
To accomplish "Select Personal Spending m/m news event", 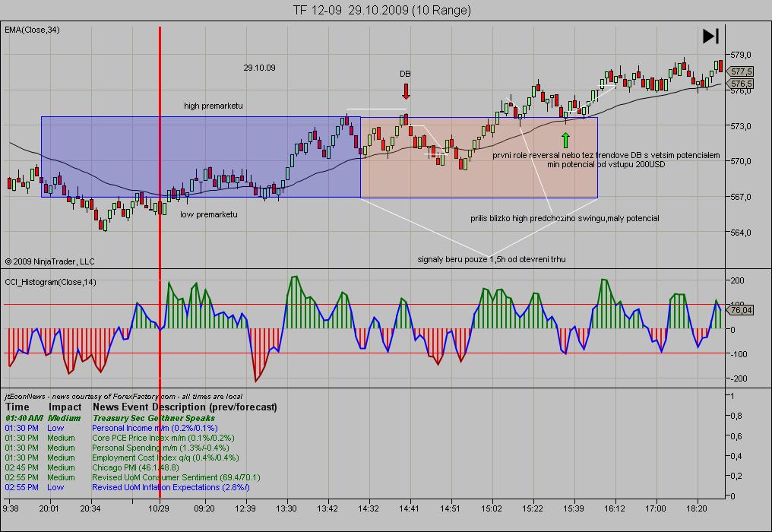I will point(160,448).
